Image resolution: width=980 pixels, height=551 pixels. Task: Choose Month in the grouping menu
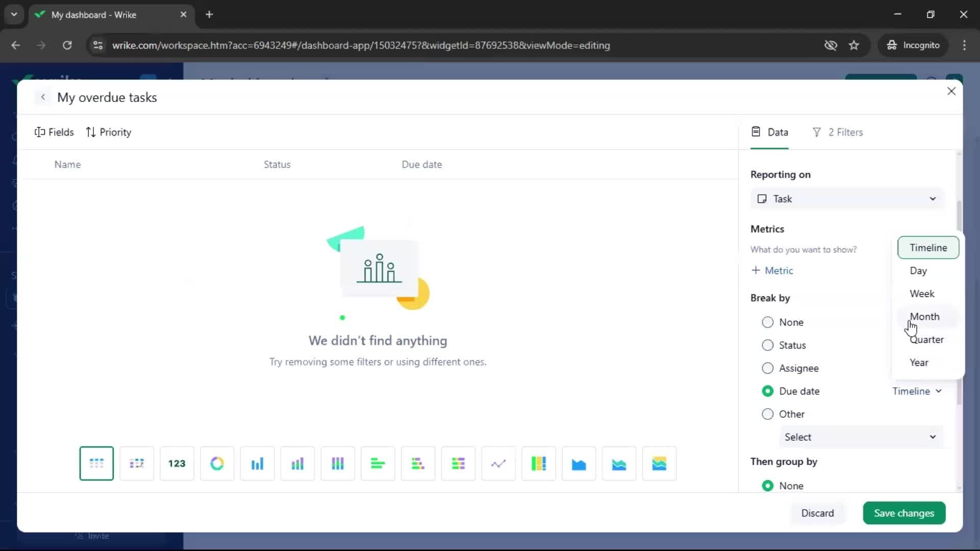click(x=928, y=316)
